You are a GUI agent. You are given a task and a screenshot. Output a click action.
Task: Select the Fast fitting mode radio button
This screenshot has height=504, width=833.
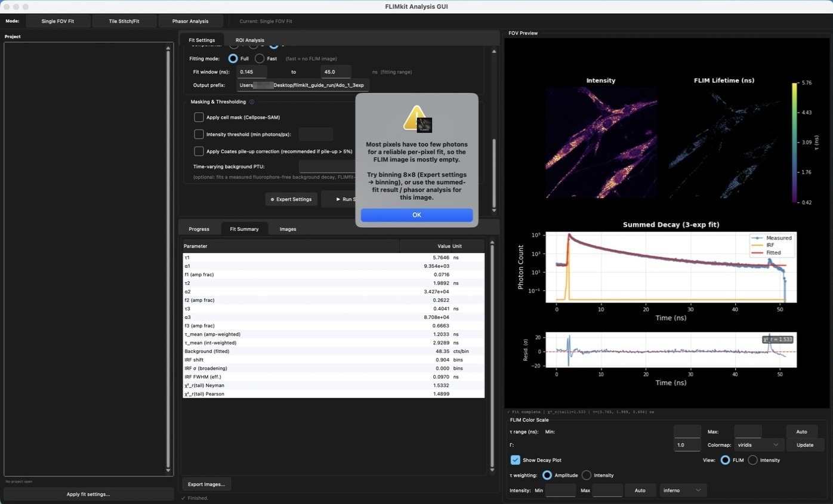tap(260, 58)
